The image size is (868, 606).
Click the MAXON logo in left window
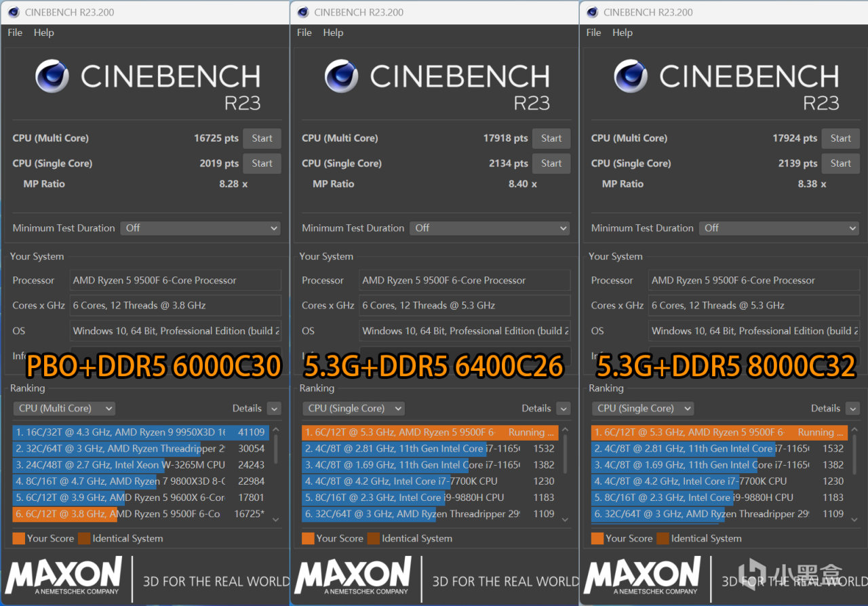click(64, 575)
